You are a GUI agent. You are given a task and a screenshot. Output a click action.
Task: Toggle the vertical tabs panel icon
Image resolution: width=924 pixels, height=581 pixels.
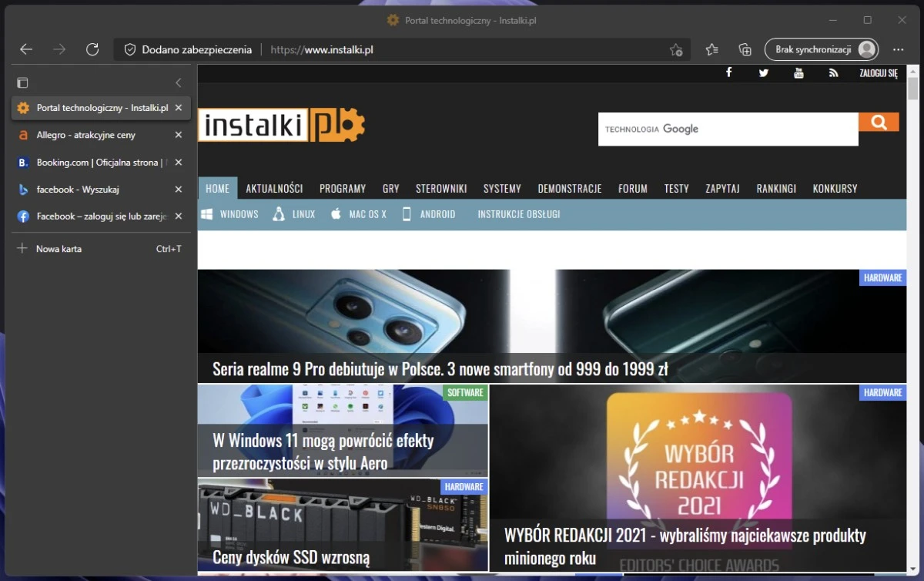(23, 82)
